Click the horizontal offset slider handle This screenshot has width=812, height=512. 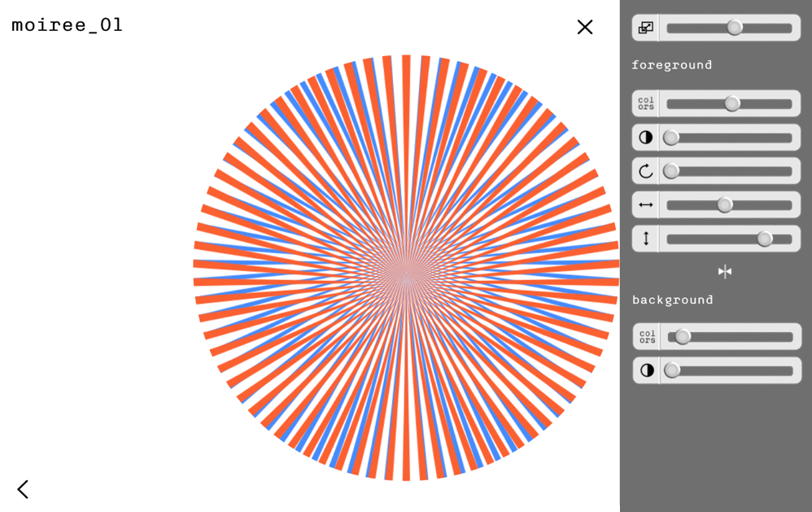coord(725,205)
